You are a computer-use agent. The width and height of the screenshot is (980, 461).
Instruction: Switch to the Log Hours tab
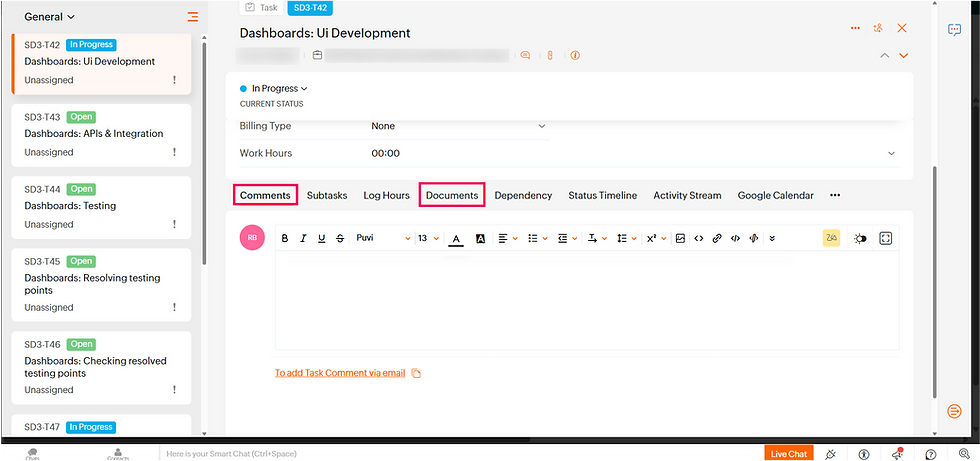pyautogui.click(x=386, y=195)
